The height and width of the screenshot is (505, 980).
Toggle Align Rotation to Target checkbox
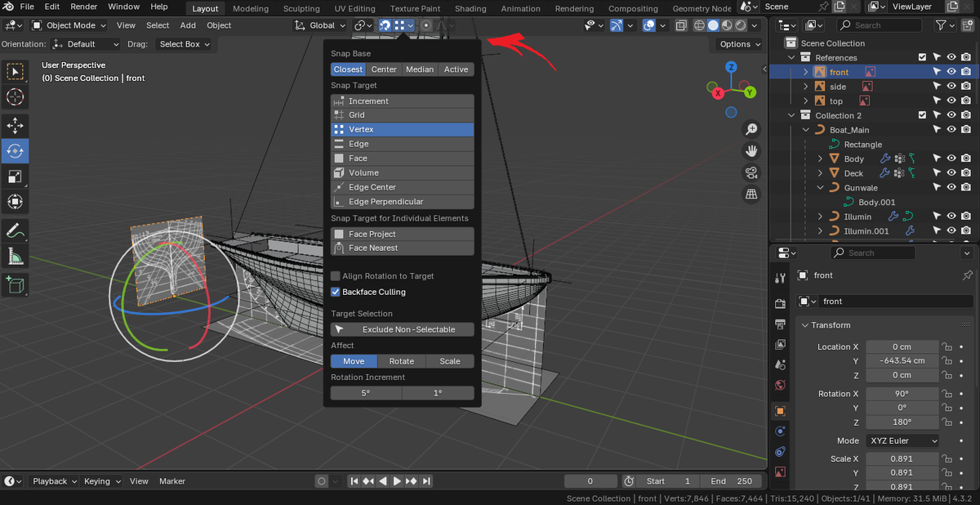(x=336, y=276)
